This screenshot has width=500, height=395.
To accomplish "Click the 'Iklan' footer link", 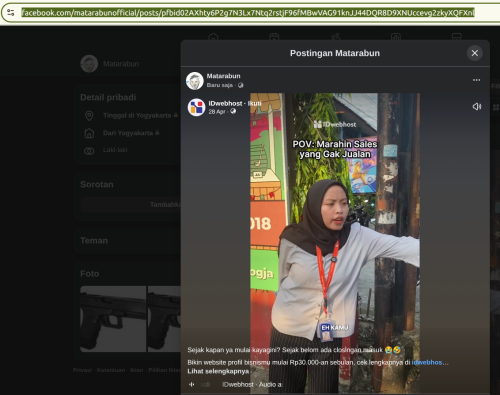I will [x=137, y=370].
